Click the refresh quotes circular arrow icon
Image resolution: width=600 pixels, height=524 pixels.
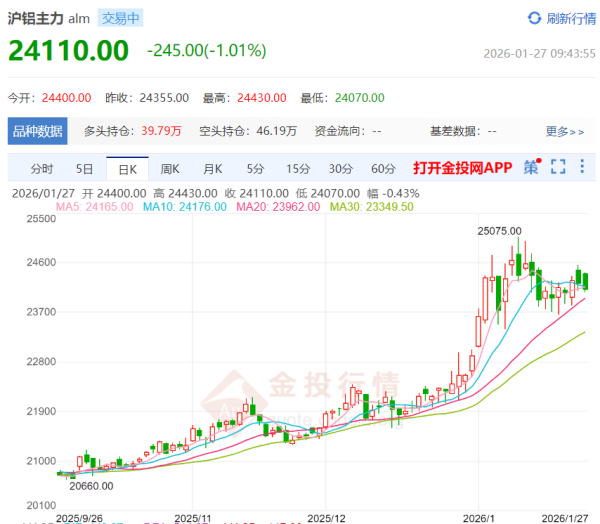[x=534, y=18]
